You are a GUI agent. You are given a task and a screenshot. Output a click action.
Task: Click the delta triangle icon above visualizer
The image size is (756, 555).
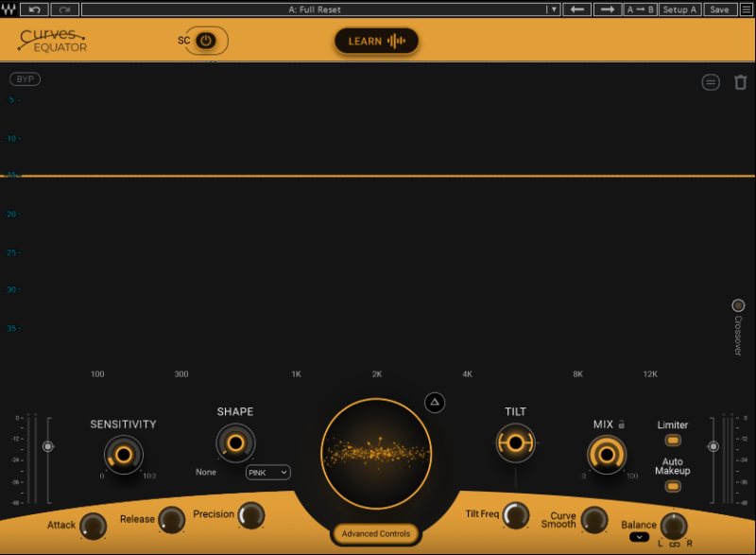click(435, 402)
